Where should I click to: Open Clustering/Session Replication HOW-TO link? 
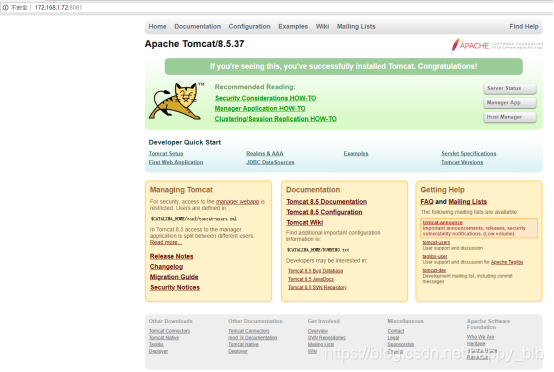276,119
